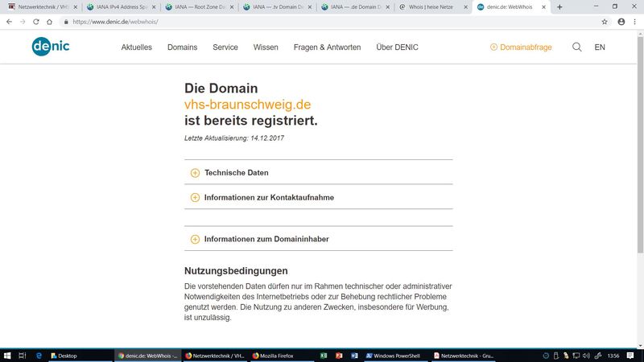
Task: Click the volume icon in system tray
Action: pyautogui.click(x=587, y=356)
